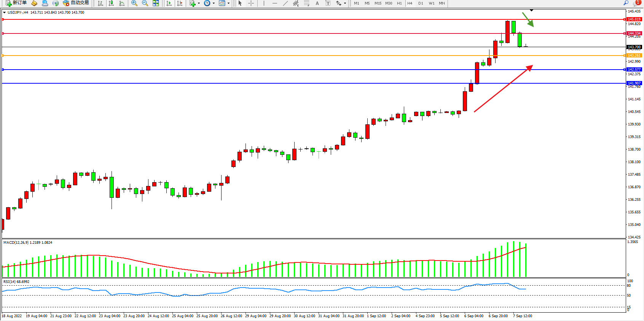The image size is (644, 321).
Task: Select the orange 143.261 horizontal line label
Action: tap(634, 56)
